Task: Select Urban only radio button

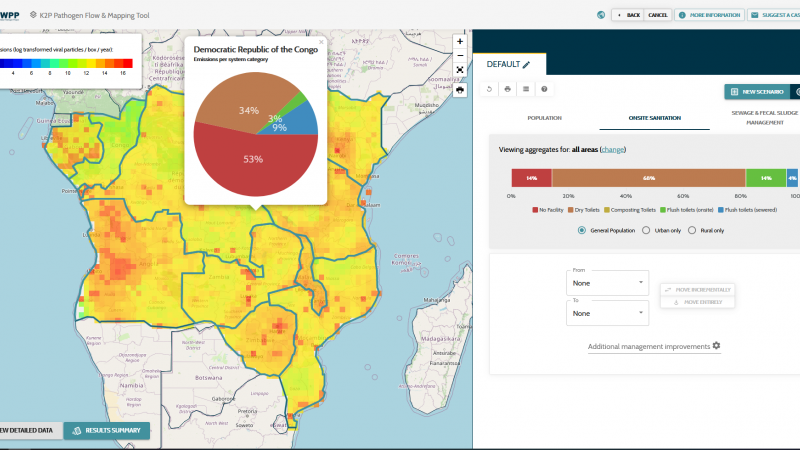Action: click(646, 230)
